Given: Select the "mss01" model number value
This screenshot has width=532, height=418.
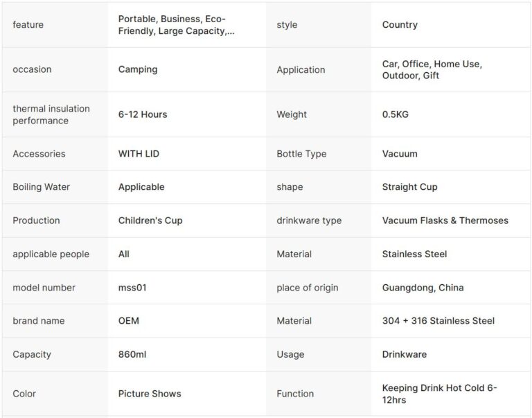Looking at the screenshot, I should coord(132,288).
